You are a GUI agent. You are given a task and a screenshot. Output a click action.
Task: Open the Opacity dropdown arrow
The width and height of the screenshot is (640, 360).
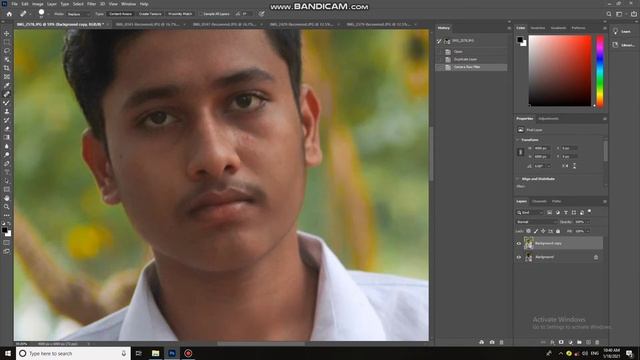(x=588, y=222)
